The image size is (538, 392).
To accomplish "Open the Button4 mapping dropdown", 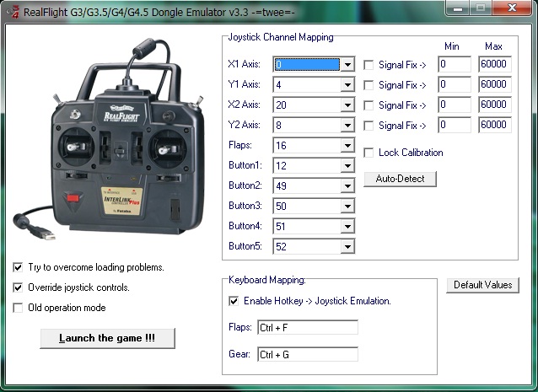I will [x=347, y=227].
